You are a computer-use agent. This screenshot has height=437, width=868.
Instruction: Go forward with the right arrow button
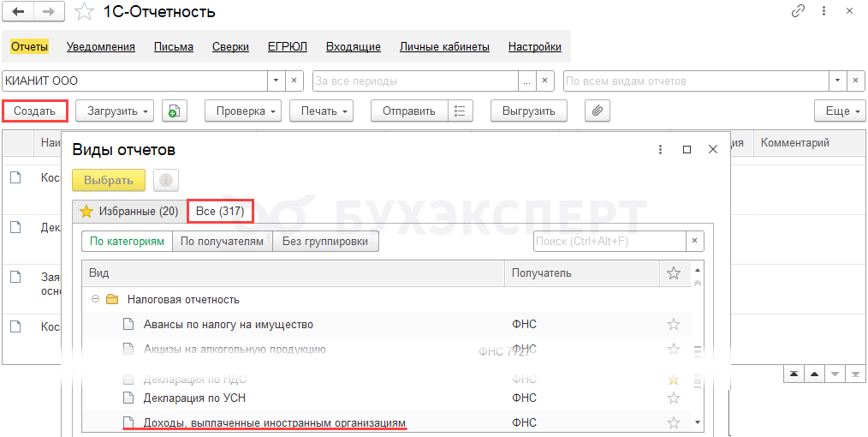tap(49, 12)
